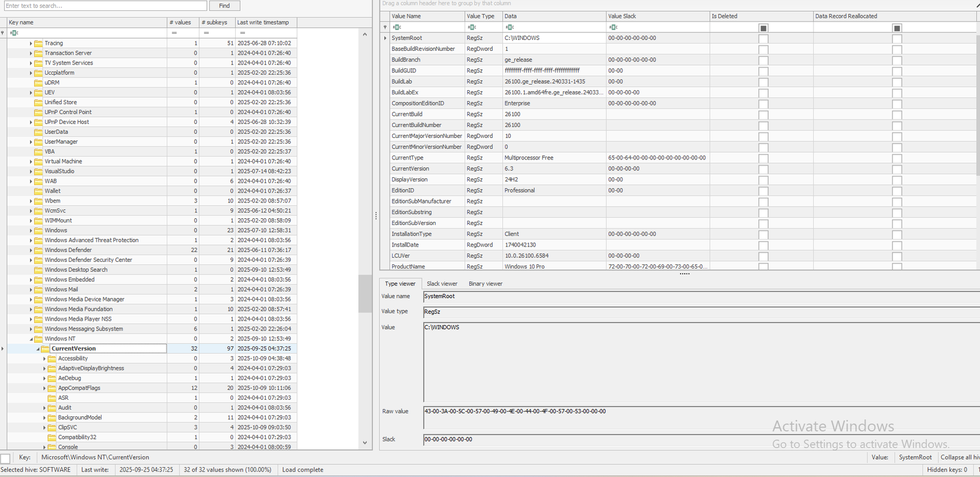Click the VisualStudio folder icon

tap(39, 172)
